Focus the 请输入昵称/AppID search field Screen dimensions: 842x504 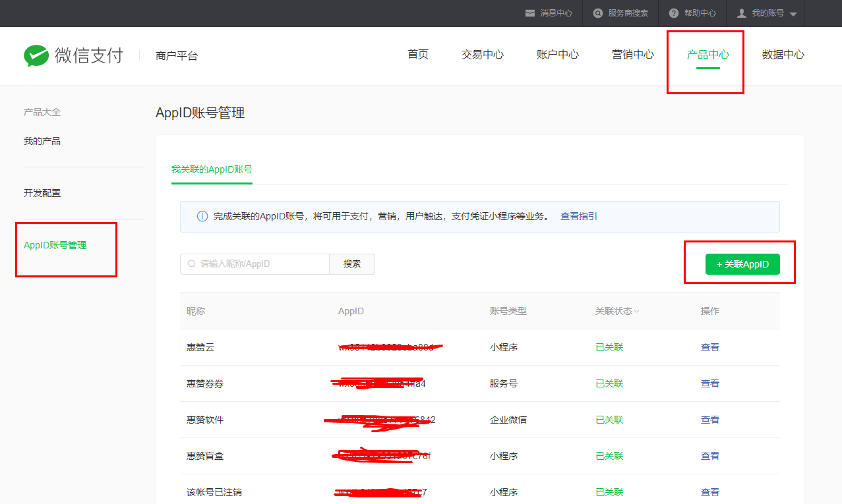click(x=255, y=264)
